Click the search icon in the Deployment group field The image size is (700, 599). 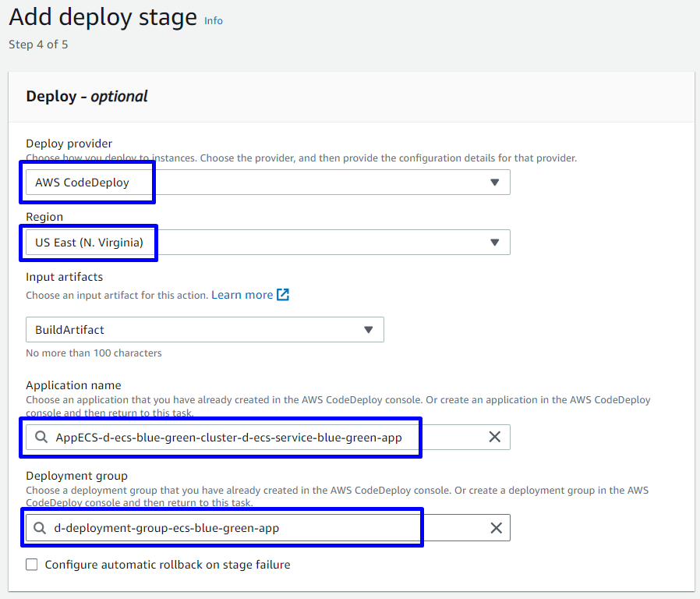[40, 528]
